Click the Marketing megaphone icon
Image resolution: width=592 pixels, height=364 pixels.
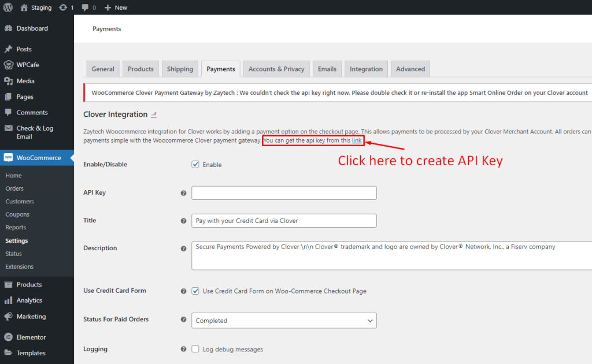tap(8, 317)
